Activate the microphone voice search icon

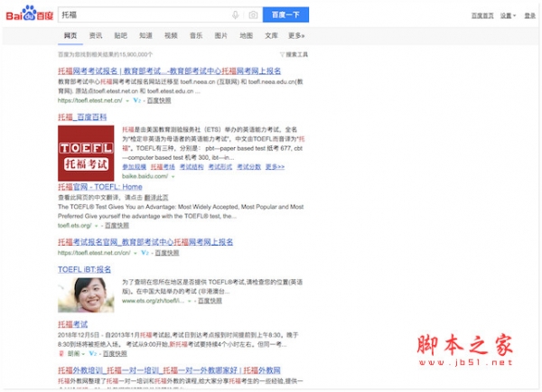236,14
